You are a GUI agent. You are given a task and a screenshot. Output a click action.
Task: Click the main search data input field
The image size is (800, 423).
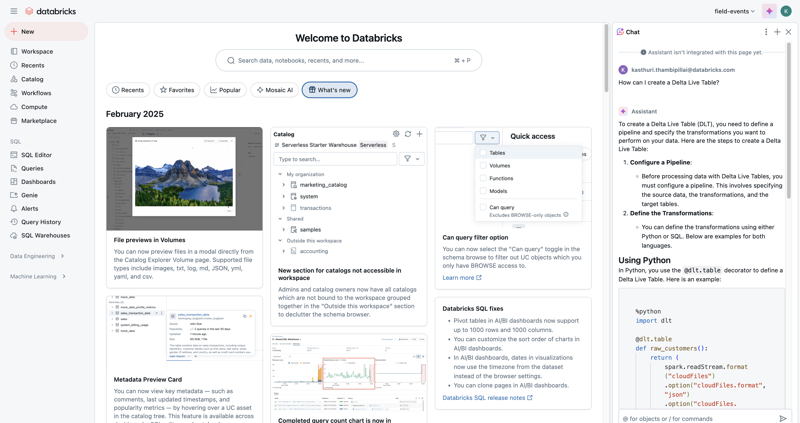(x=348, y=60)
